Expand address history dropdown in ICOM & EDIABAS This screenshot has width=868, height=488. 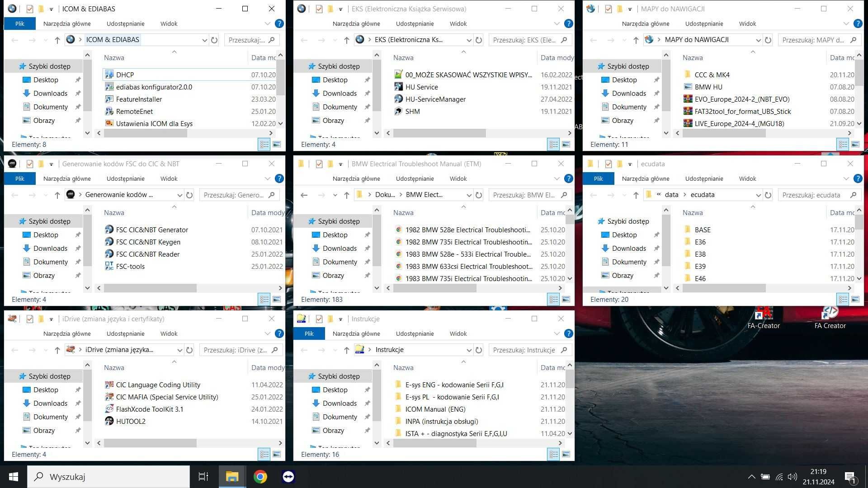point(204,40)
